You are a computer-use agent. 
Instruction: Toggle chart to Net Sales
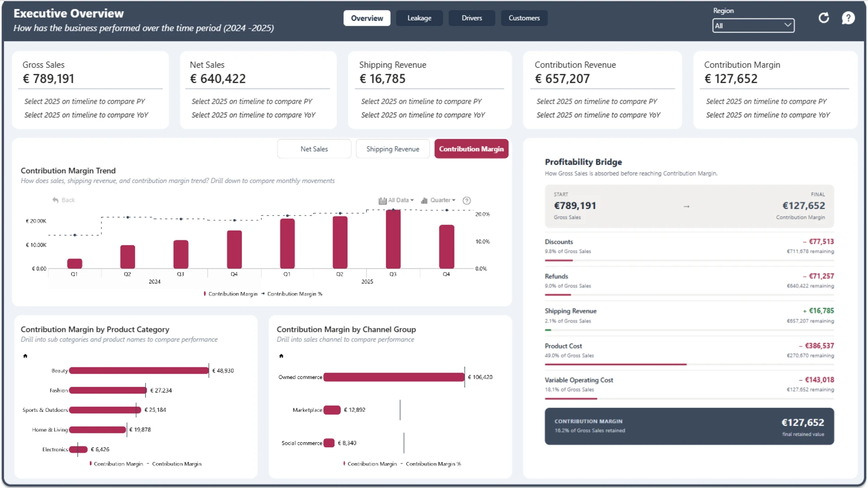coord(314,149)
